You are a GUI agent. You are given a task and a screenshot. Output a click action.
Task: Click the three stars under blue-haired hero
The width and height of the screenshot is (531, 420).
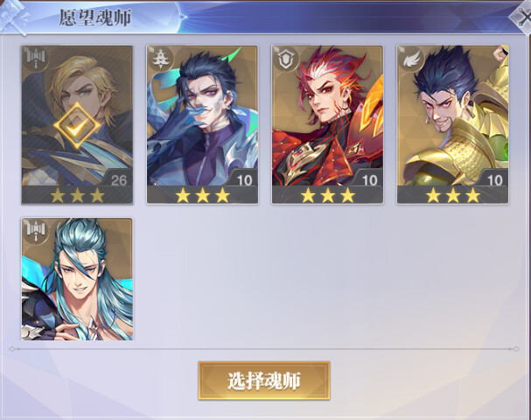click(x=202, y=195)
